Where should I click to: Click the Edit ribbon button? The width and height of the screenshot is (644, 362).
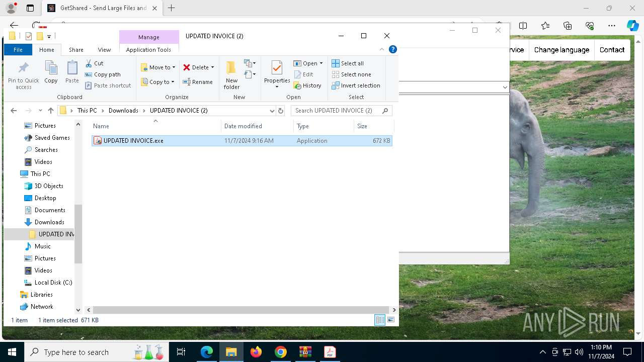click(x=303, y=74)
